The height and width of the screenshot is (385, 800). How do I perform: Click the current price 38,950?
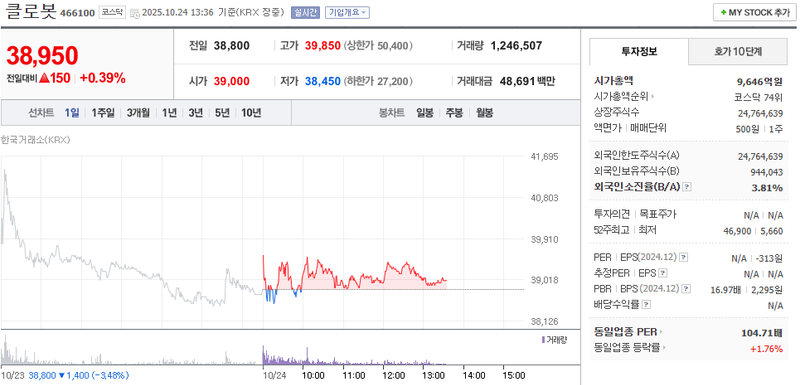pyautogui.click(x=42, y=56)
